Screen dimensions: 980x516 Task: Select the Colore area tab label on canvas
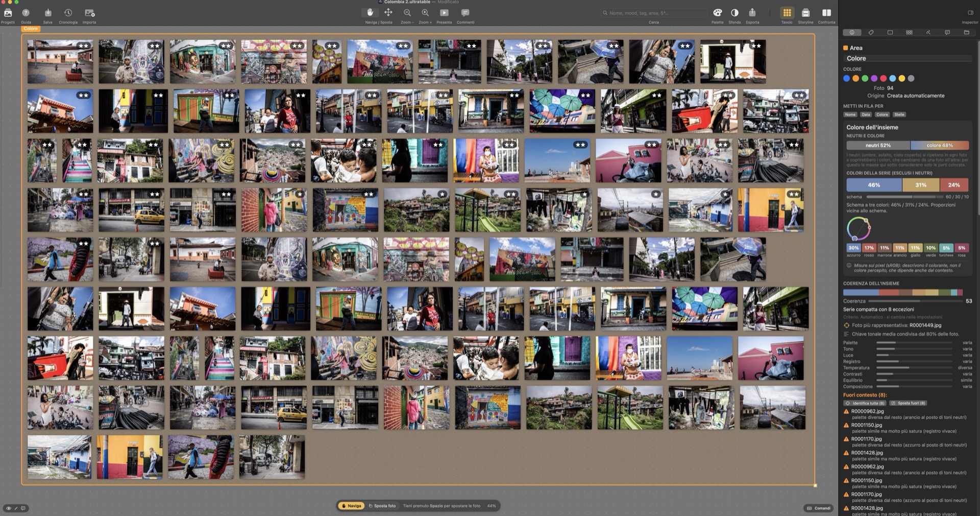(31, 29)
